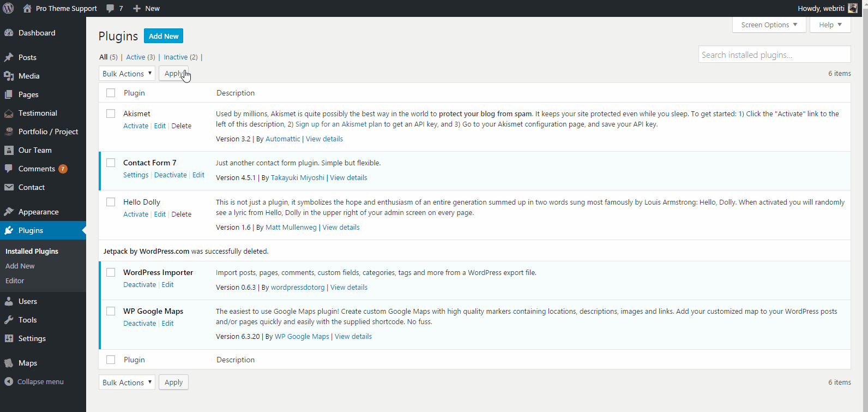This screenshot has height=412, width=868.
Task: Expand the Screen Options panel
Action: coord(769,25)
